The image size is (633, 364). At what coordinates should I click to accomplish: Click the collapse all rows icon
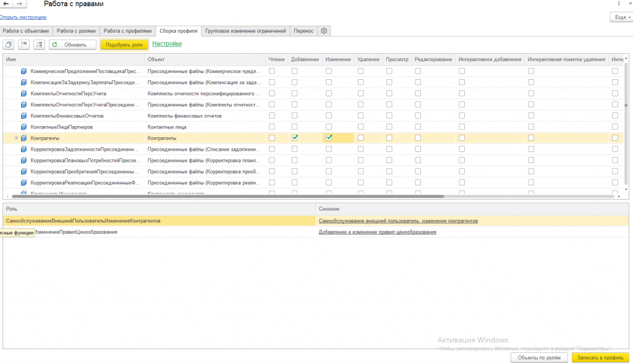[x=24, y=44]
